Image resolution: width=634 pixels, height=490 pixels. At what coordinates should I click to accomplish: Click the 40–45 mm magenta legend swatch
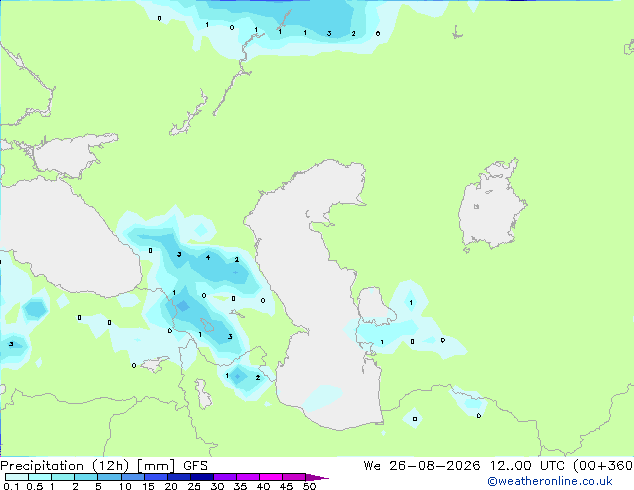[x=271, y=477]
